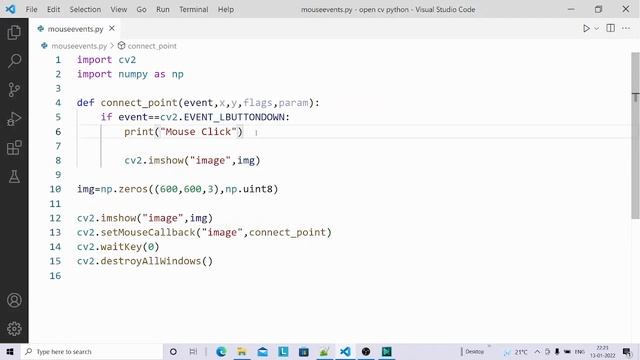This screenshot has width=640, height=360.
Task: Split the editor to the right
Action: click(611, 28)
